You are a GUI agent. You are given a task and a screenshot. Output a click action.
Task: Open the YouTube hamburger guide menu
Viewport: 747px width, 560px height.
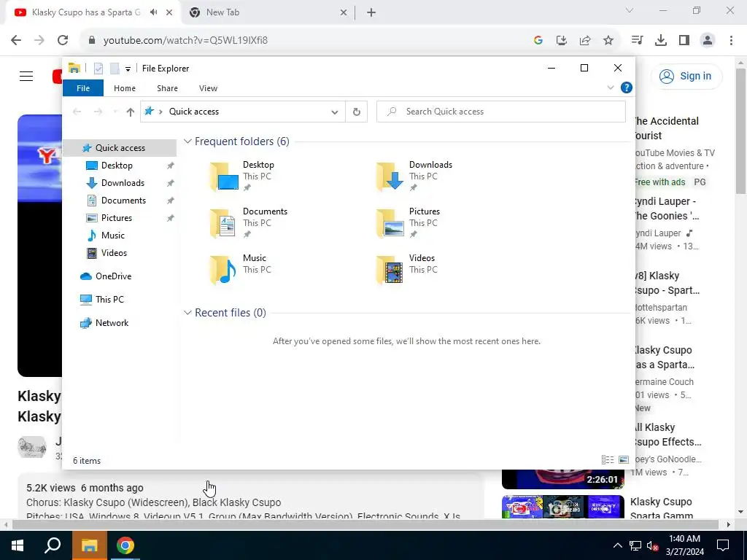click(26, 76)
